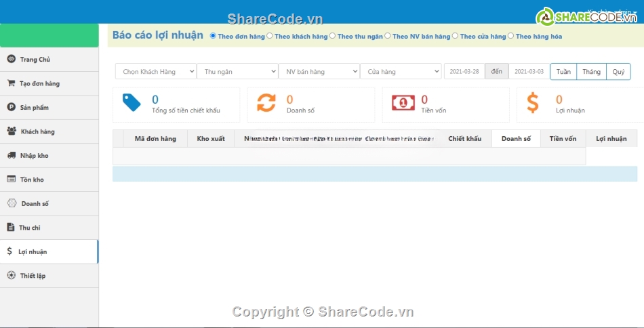644x328 pixels.
Task: Click the shopping cart icon for Tạo đơn hàng
Action: pyautogui.click(x=11, y=83)
